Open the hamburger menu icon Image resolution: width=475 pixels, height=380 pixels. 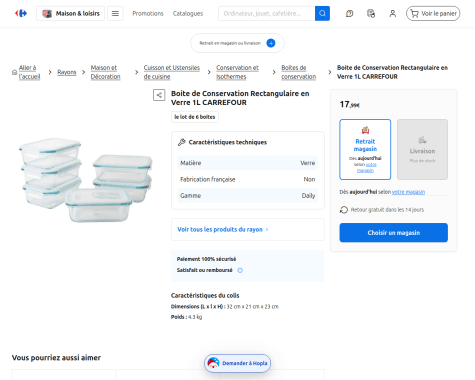[115, 13]
